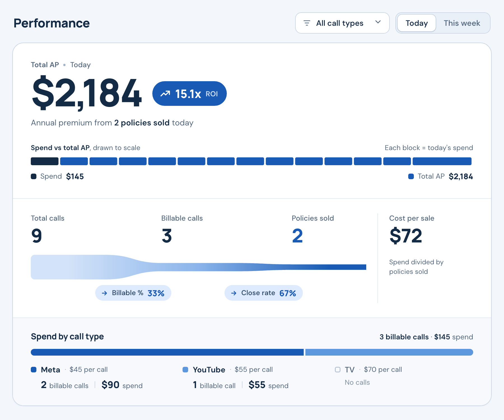Click '$45 per call' Meta rate
This screenshot has width=504, height=420.
(x=88, y=370)
